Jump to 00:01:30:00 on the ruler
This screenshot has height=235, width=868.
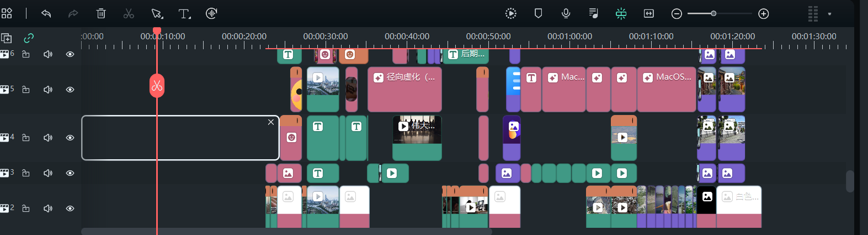[x=814, y=36]
